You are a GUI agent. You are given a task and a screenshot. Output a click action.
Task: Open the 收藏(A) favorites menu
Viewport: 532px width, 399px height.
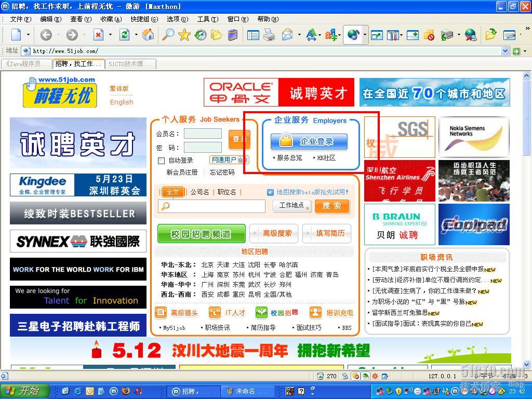(111, 19)
